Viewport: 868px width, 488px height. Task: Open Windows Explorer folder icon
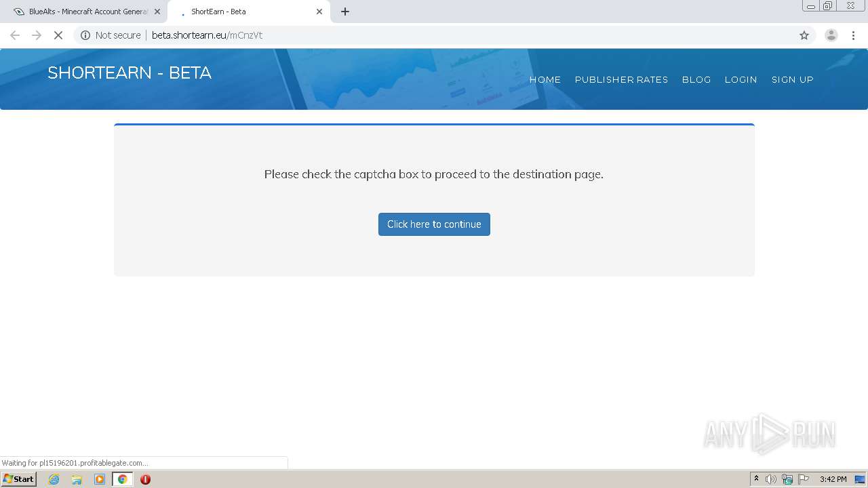[77, 479]
